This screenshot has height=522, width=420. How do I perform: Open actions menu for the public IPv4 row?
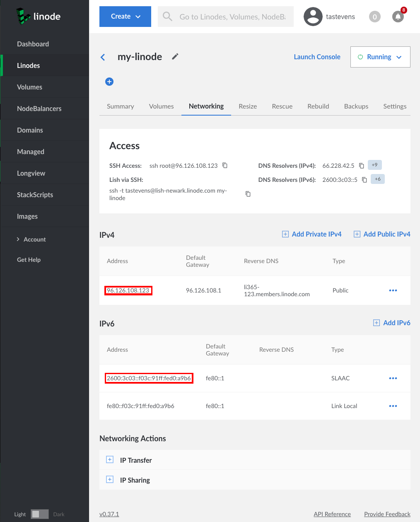pyautogui.click(x=393, y=290)
